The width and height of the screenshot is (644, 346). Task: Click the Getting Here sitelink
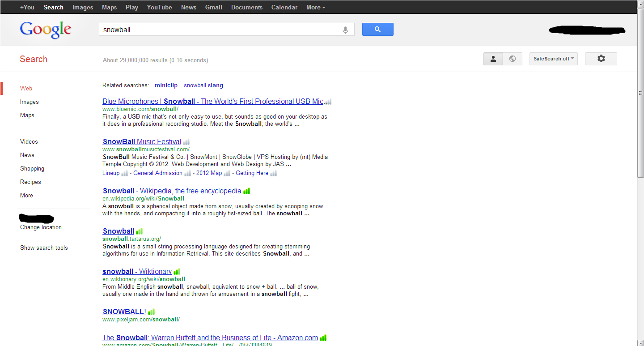[x=252, y=173]
